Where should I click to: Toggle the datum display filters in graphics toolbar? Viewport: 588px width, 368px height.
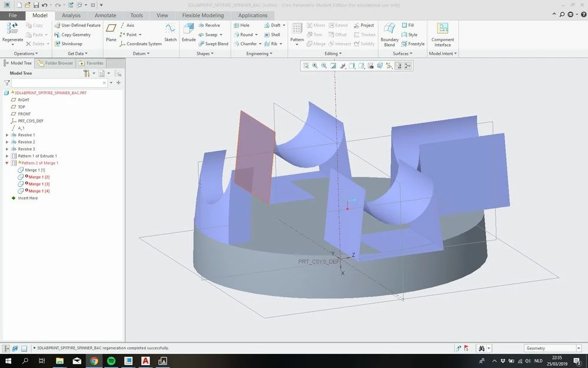(389, 65)
